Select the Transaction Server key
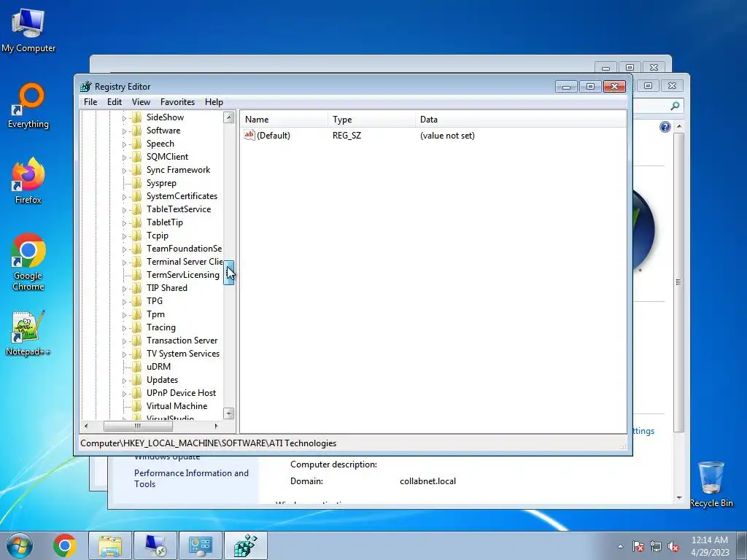Viewport: 747px width, 560px height. 182,341
